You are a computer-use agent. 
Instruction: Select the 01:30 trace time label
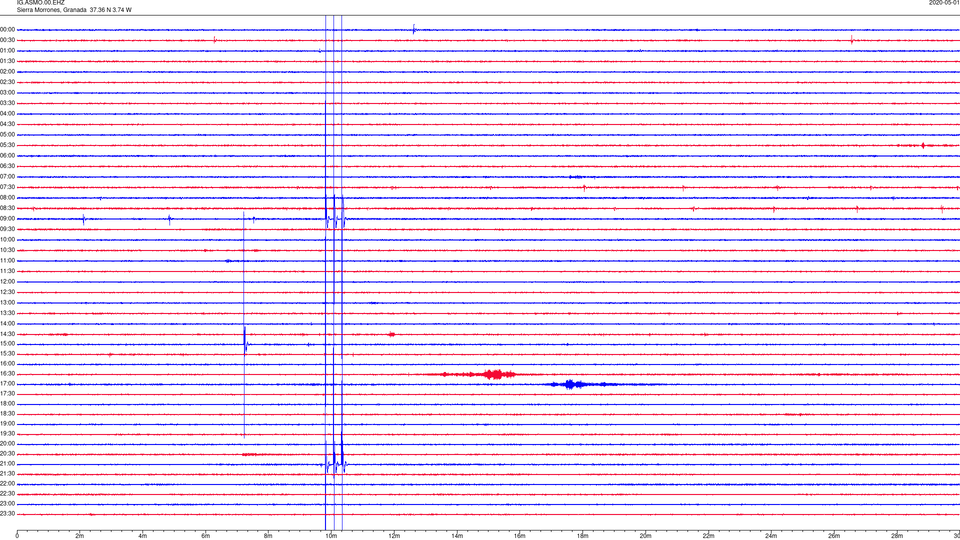tap(8, 61)
